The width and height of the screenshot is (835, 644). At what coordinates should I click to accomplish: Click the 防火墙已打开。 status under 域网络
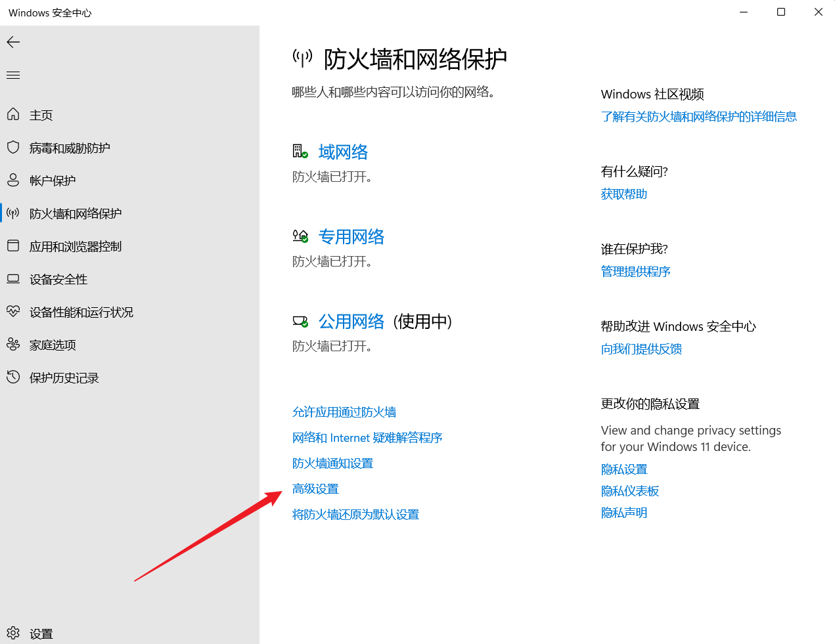[332, 177]
